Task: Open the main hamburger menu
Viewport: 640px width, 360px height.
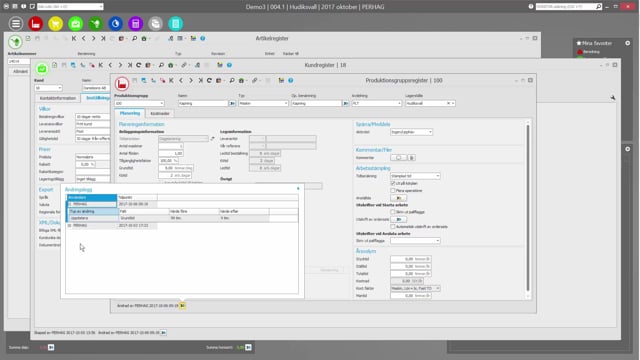Action: point(16,23)
